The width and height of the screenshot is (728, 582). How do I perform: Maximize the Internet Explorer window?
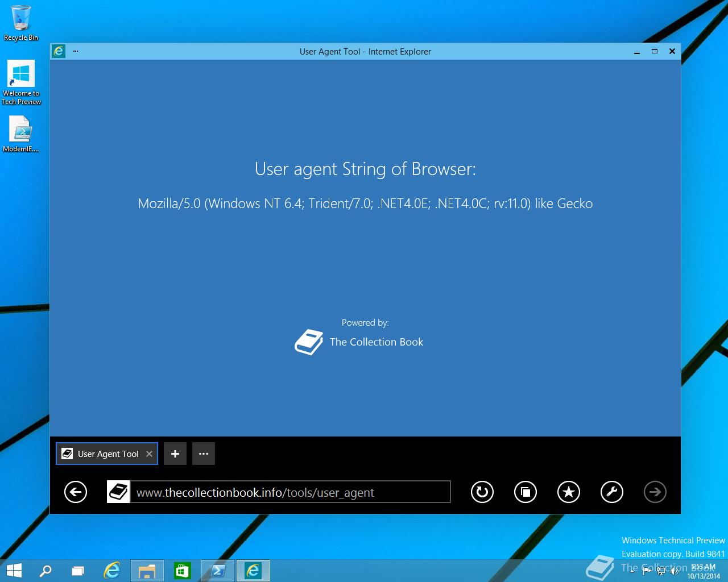[x=655, y=51]
